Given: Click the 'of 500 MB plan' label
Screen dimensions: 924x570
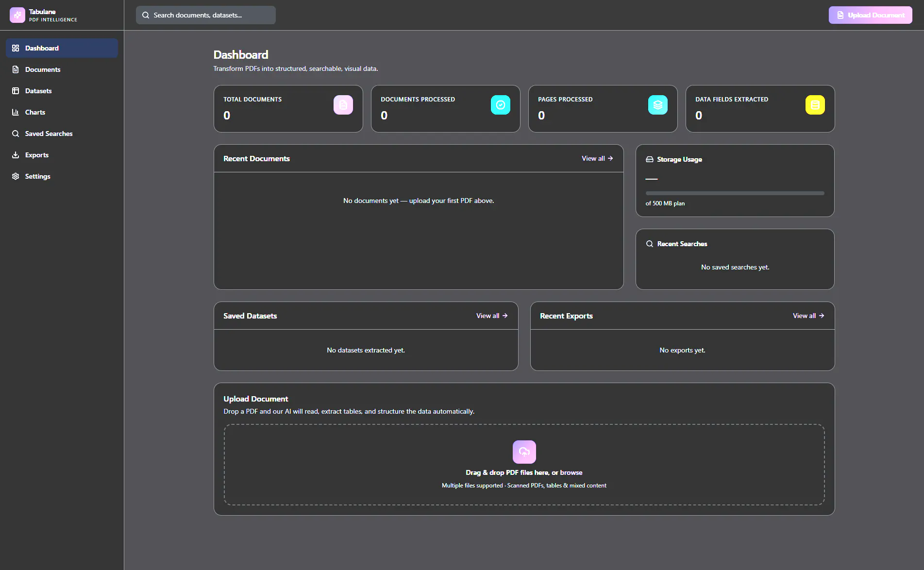Looking at the screenshot, I should 665,203.
